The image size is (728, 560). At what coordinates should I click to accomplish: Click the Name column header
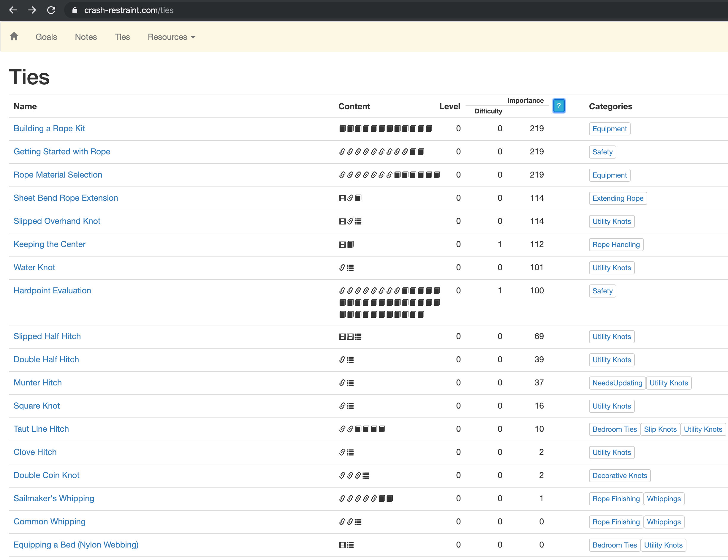pos(25,106)
